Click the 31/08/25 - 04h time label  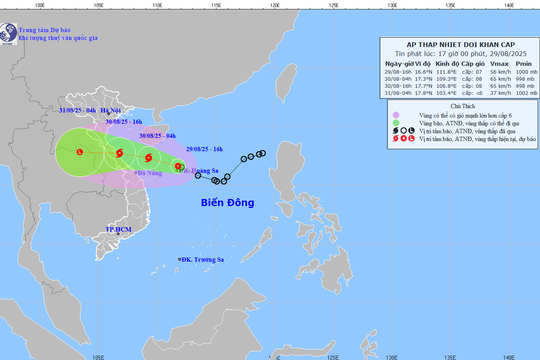[x=77, y=110]
